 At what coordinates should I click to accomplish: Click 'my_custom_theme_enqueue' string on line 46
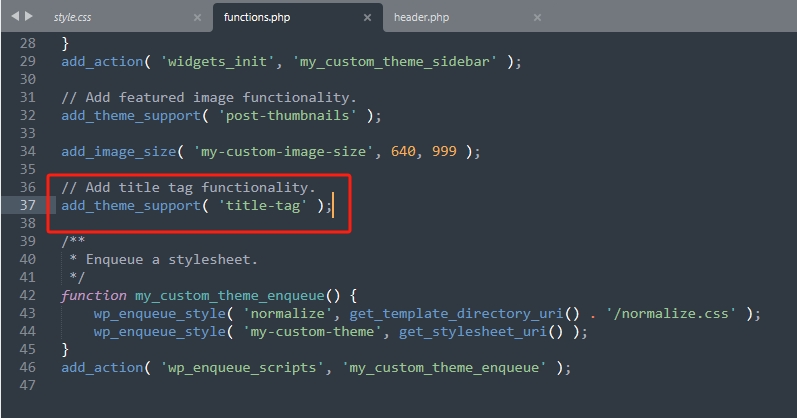click(x=444, y=368)
